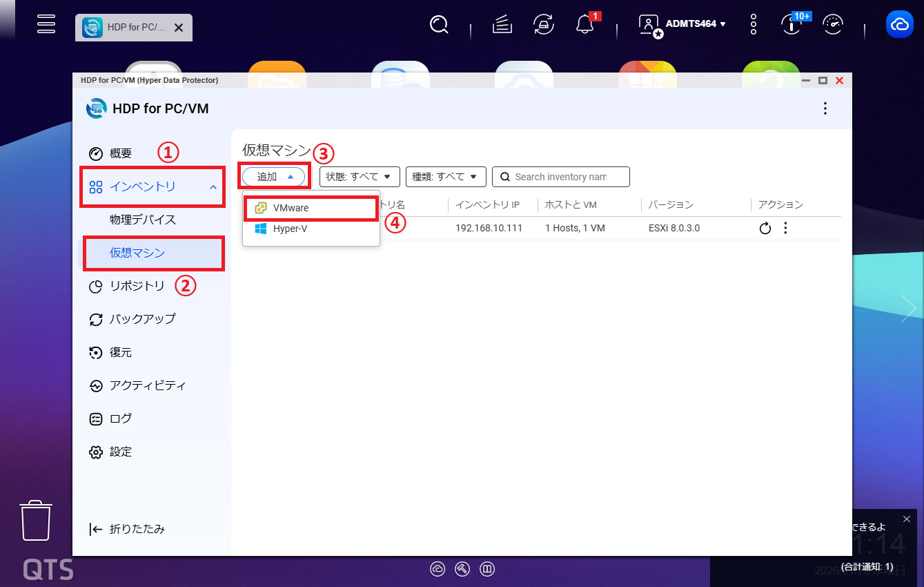Click the refresh icon in the Action column

click(765, 229)
